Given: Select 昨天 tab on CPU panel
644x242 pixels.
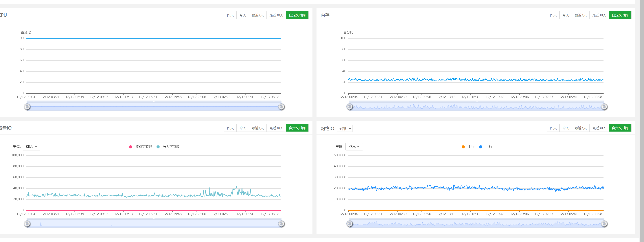Looking at the screenshot, I should pos(230,15).
